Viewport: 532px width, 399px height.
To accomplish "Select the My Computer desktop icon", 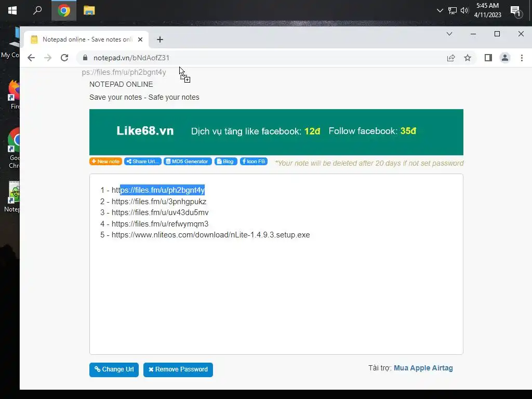I will 10,43.
